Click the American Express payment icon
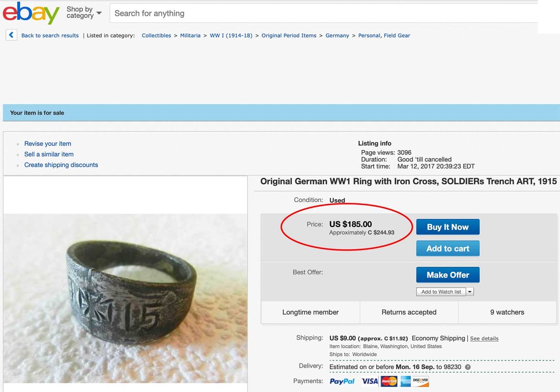 (406, 381)
